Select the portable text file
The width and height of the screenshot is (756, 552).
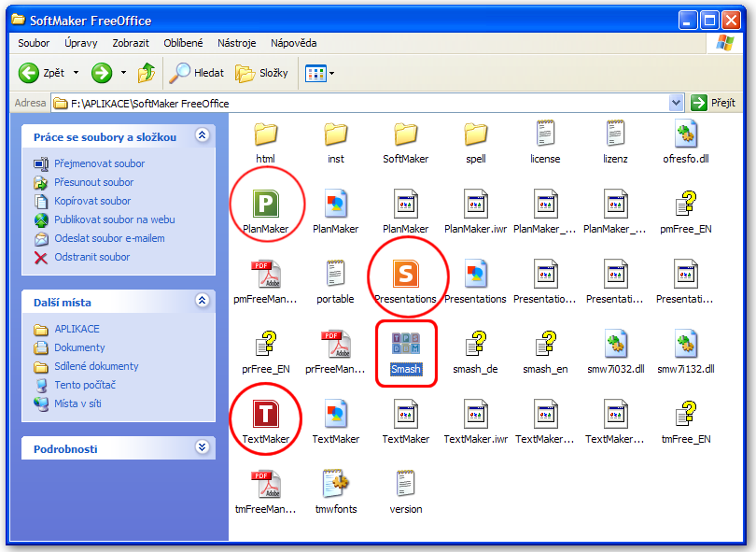(x=336, y=281)
